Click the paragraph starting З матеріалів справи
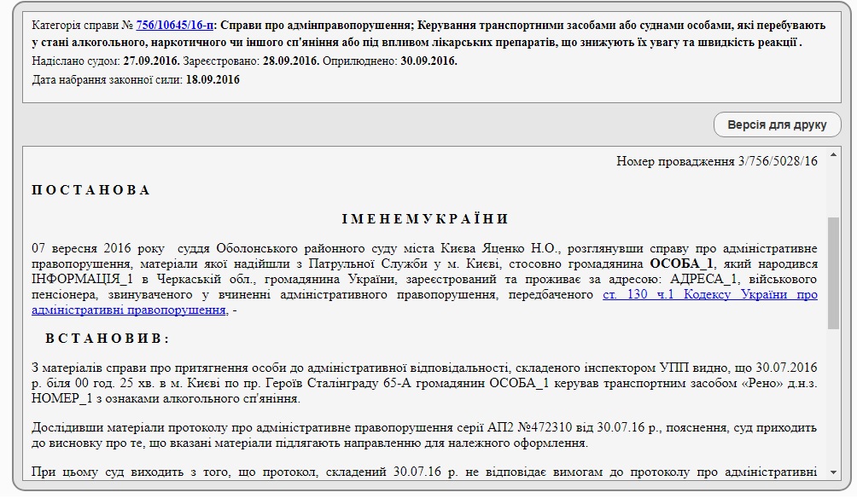The width and height of the screenshot is (857, 504). point(424,383)
